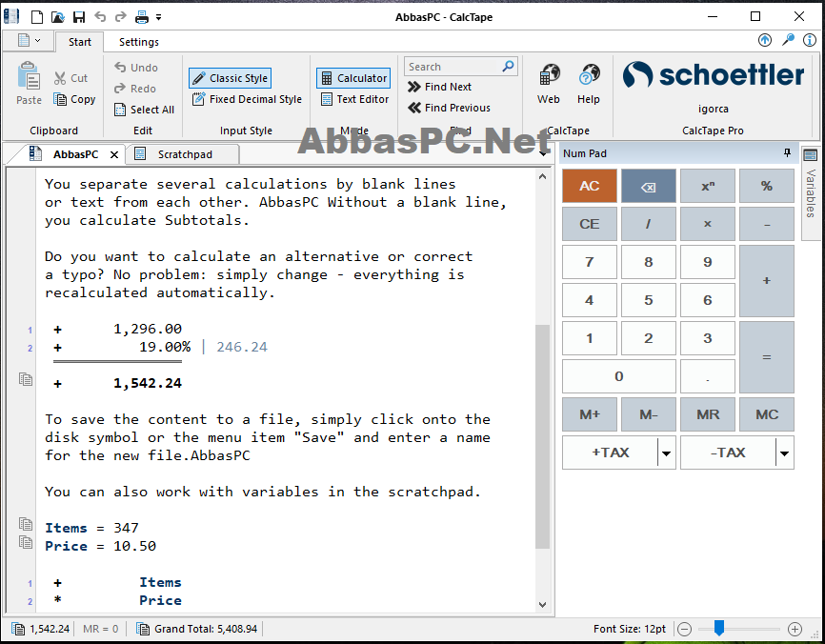Image resolution: width=825 pixels, height=644 pixels.
Task: Toggle Text Editor mode
Action: 355,99
